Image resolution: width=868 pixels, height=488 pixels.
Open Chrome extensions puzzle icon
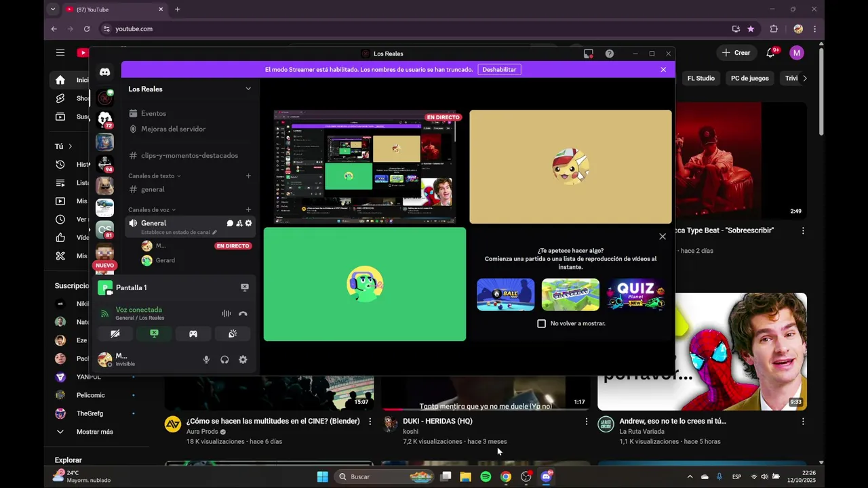(774, 29)
